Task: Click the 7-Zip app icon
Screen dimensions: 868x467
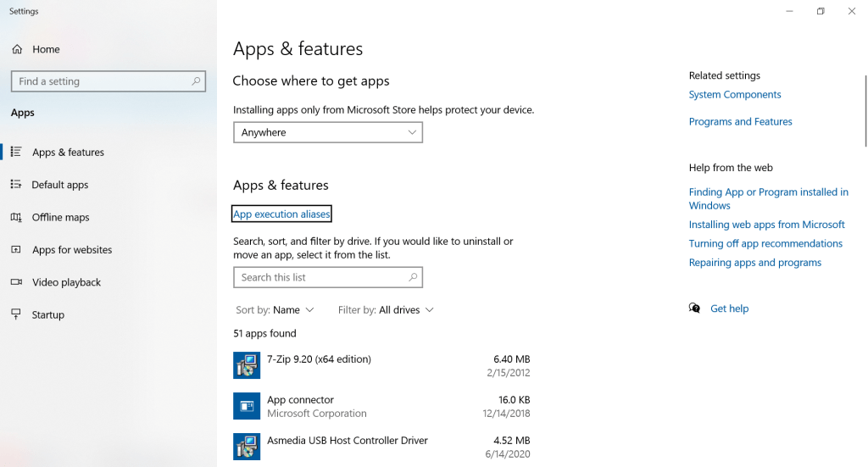Action: 247,365
